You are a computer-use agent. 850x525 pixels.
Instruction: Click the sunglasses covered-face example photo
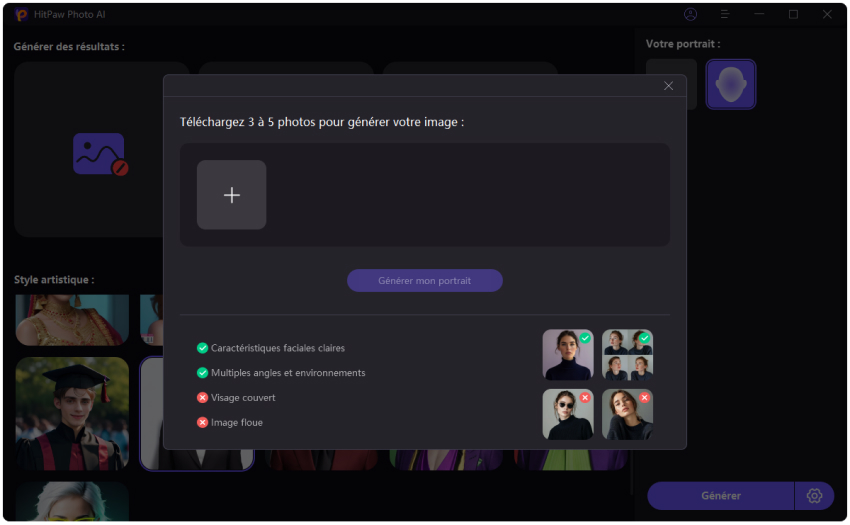tap(568, 414)
